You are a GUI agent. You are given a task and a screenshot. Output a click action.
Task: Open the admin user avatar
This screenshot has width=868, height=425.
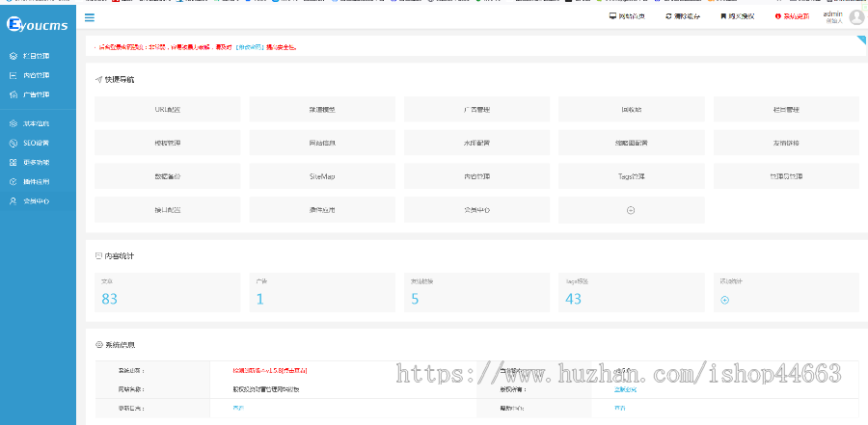click(x=856, y=16)
